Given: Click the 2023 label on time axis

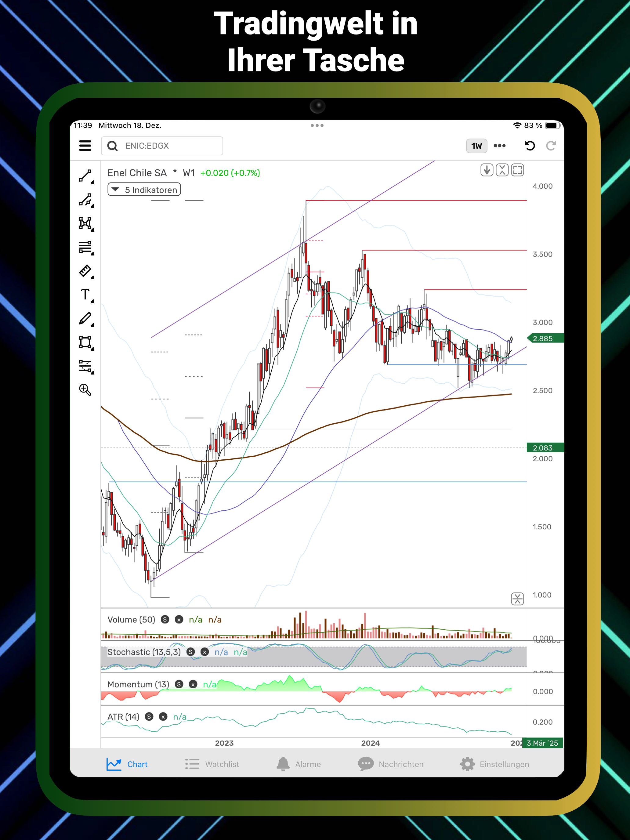Looking at the screenshot, I should click(x=224, y=743).
